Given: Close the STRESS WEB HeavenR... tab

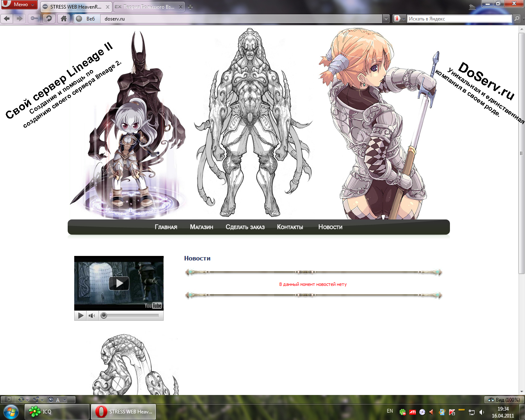Looking at the screenshot, I should pos(107,7).
